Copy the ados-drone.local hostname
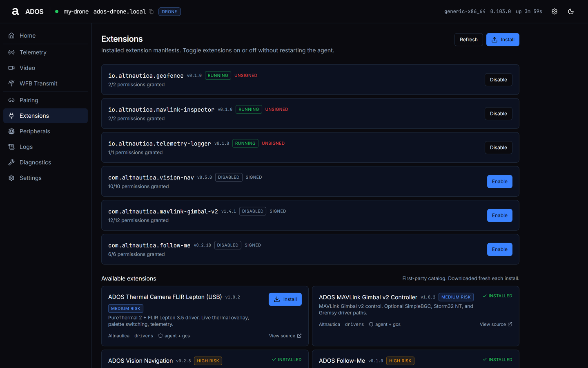The height and width of the screenshot is (368, 588). (x=151, y=11)
